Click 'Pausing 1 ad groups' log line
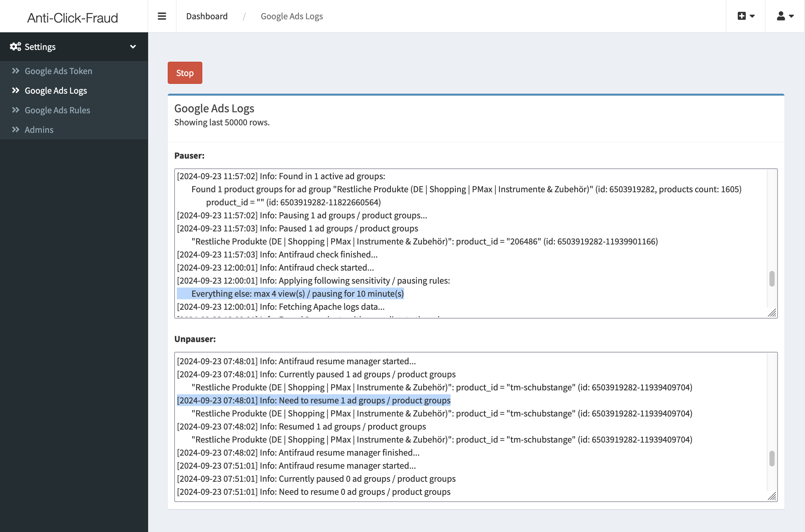 [302, 215]
